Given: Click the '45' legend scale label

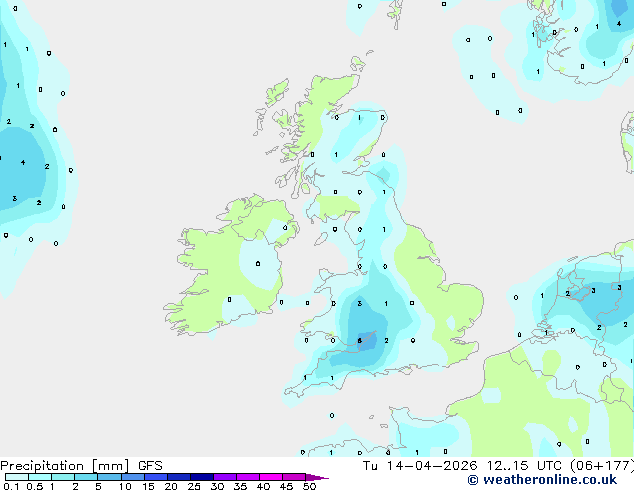Looking at the screenshot, I should (286, 486).
